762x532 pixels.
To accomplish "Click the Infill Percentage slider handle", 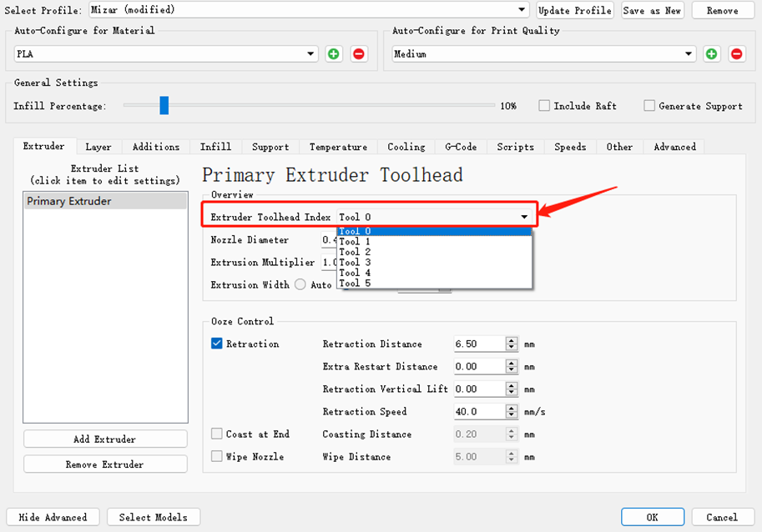I will tap(164, 105).
